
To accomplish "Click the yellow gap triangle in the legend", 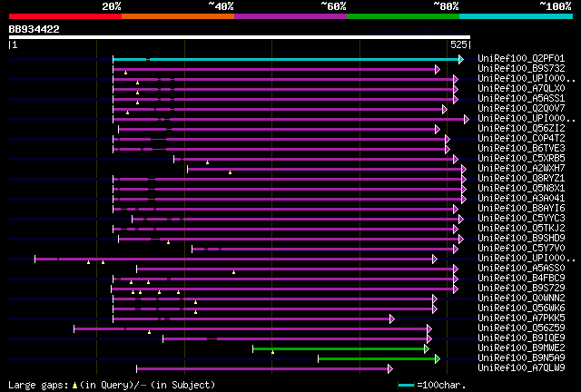I will (74, 386).
